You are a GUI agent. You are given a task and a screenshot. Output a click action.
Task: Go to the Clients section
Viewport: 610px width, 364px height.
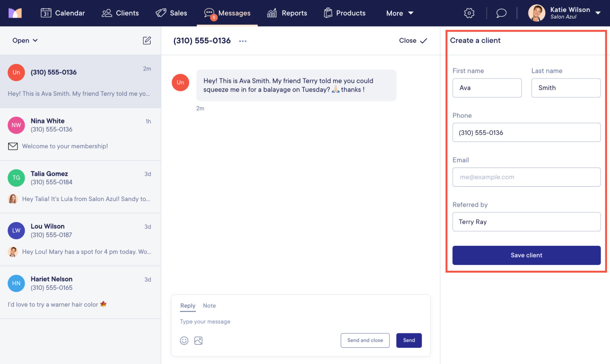(120, 13)
